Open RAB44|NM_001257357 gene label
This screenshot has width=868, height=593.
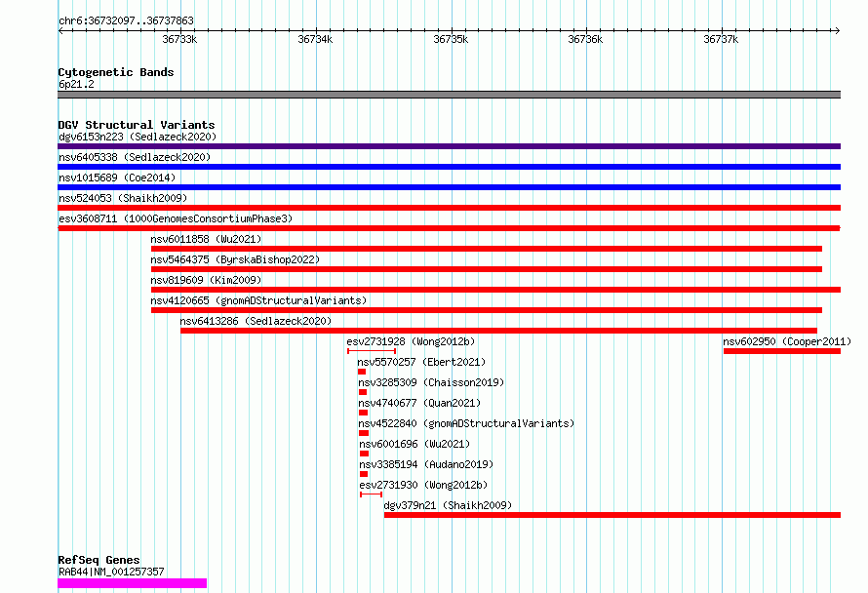111,572
